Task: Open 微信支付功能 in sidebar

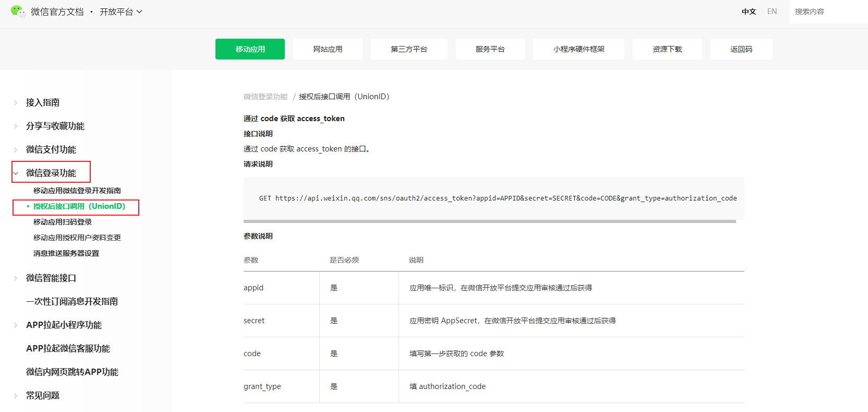Action: [x=51, y=149]
